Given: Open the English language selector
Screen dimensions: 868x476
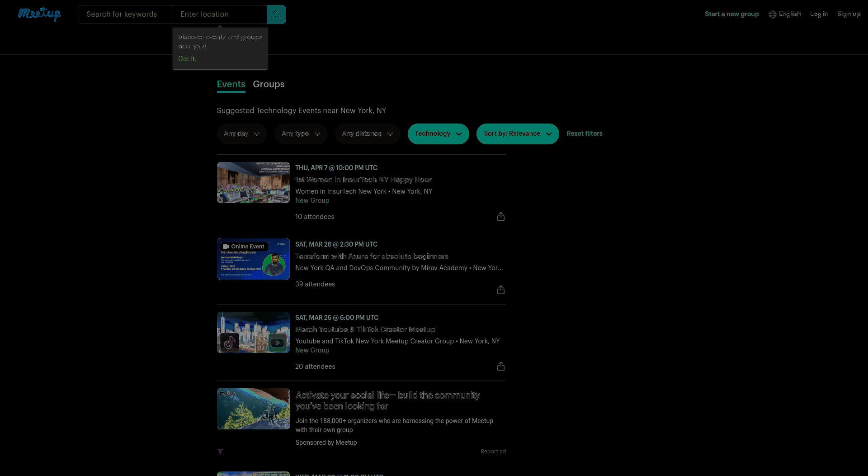Looking at the screenshot, I should [785, 14].
